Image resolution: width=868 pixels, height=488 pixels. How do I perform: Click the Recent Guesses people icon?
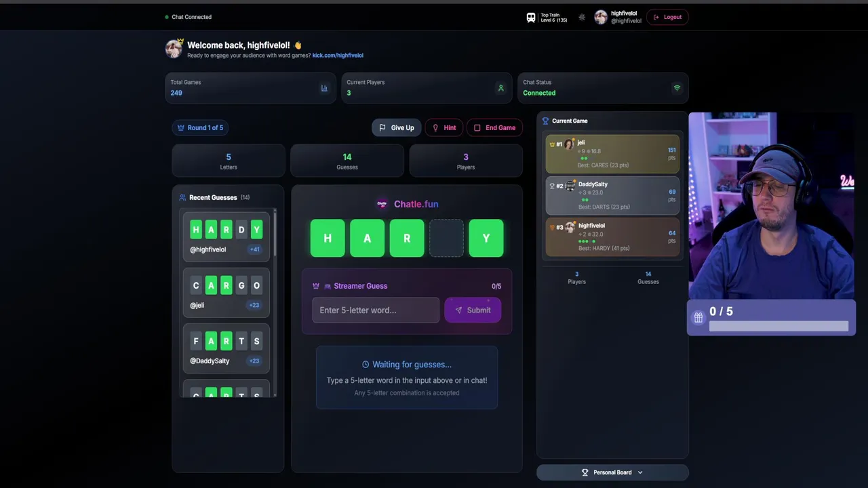click(182, 198)
